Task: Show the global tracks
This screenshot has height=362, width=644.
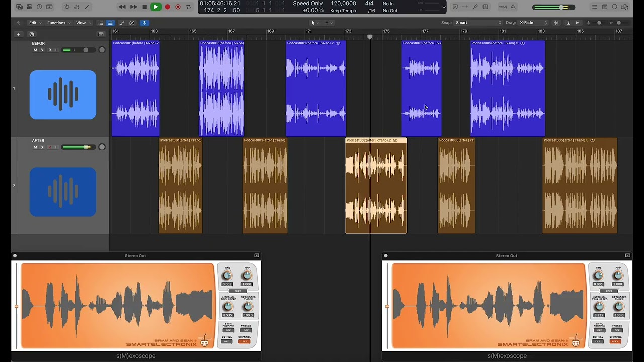Action: pos(101,34)
